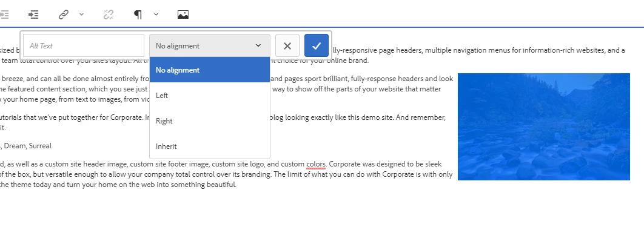
Task: Confirm image properties with checkmark button
Action: pyautogui.click(x=317, y=45)
